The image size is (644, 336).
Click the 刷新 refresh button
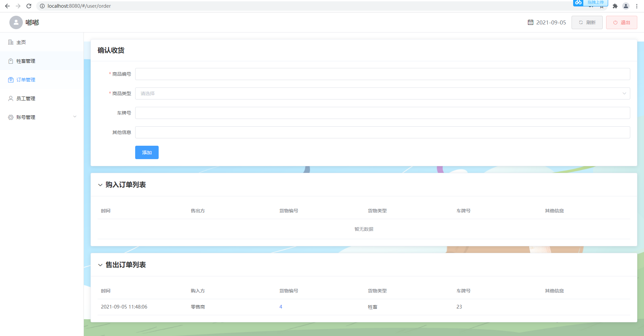pyautogui.click(x=587, y=22)
